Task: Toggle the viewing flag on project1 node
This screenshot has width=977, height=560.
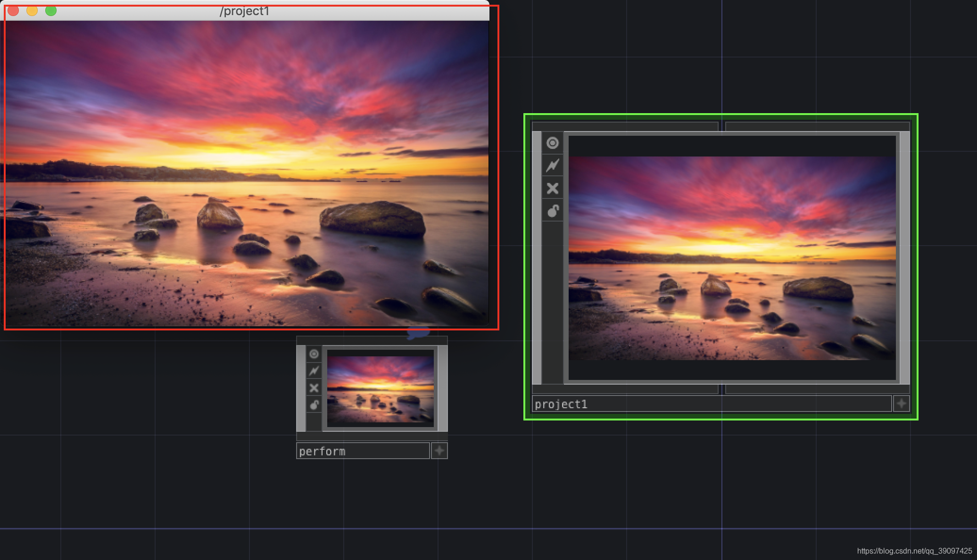Action: [553, 143]
